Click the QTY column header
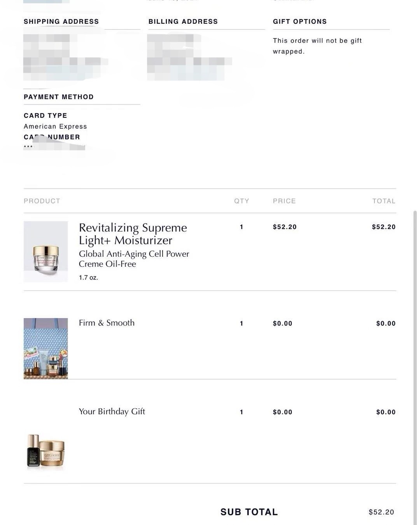Screen dimensions: 420x525 [241, 201]
